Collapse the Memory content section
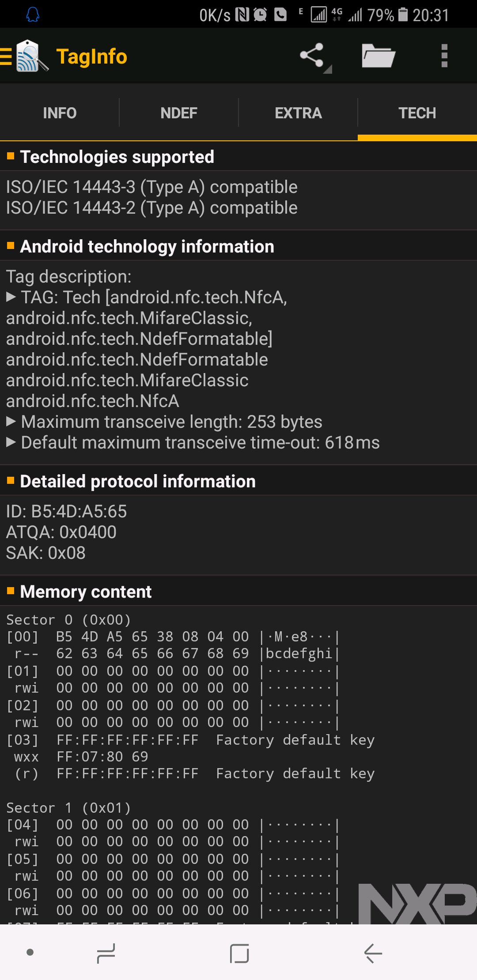The width and height of the screenshot is (477, 980). pos(86,592)
